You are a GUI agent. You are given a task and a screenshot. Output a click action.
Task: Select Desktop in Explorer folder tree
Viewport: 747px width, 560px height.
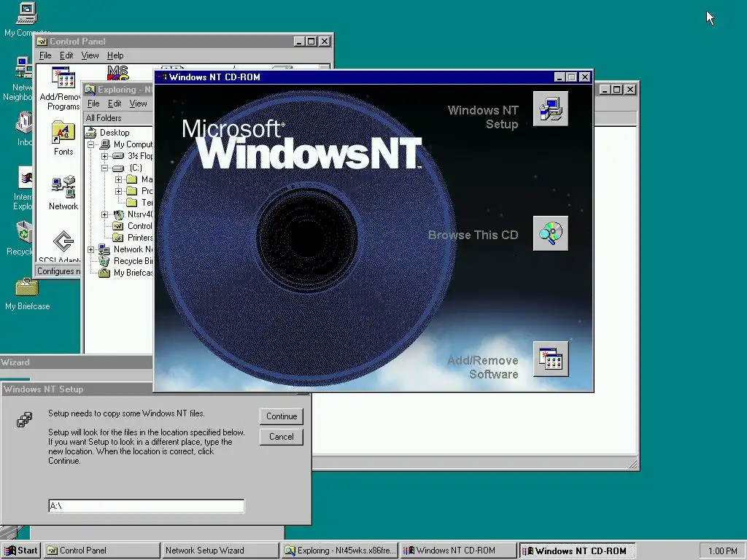click(115, 133)
